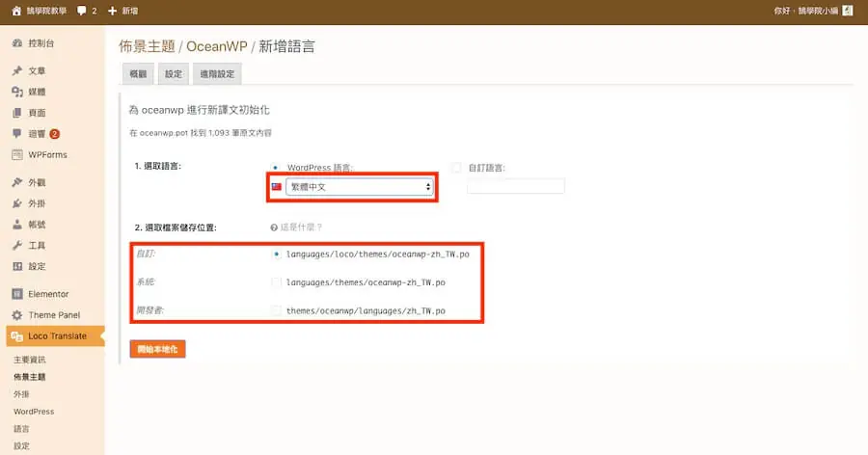Image resolution: width=868 pixels, height=455 pixels.
Task: Click the plus icon for 新增
Action: (x=113, y=11)
